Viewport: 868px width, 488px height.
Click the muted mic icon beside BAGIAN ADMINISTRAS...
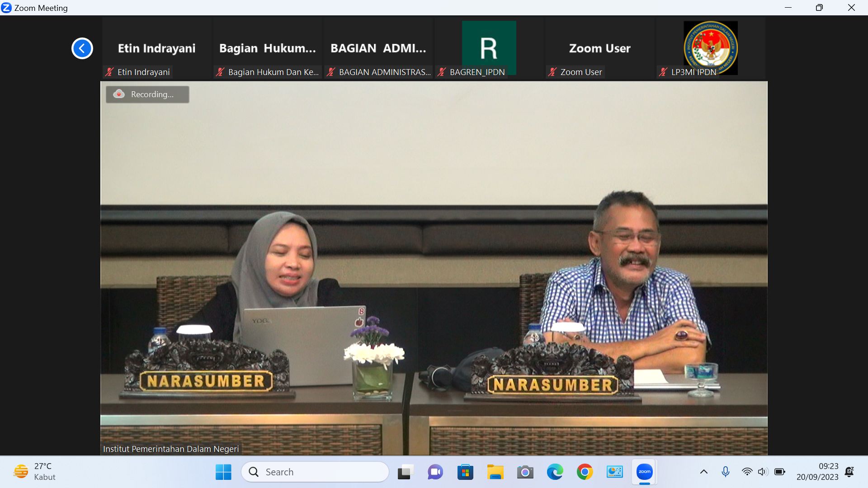tap(331, 72)
